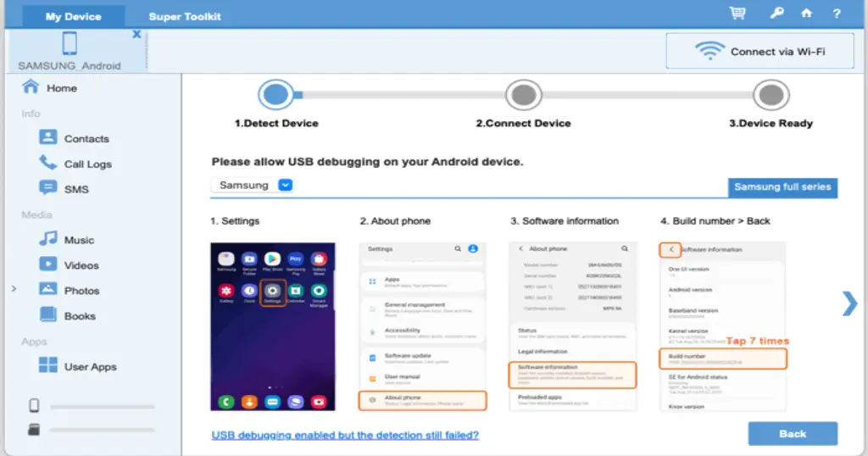Click the Videos icon
Image resolution: width=868 pixels, height=456 pixels.
coord(48,264)
